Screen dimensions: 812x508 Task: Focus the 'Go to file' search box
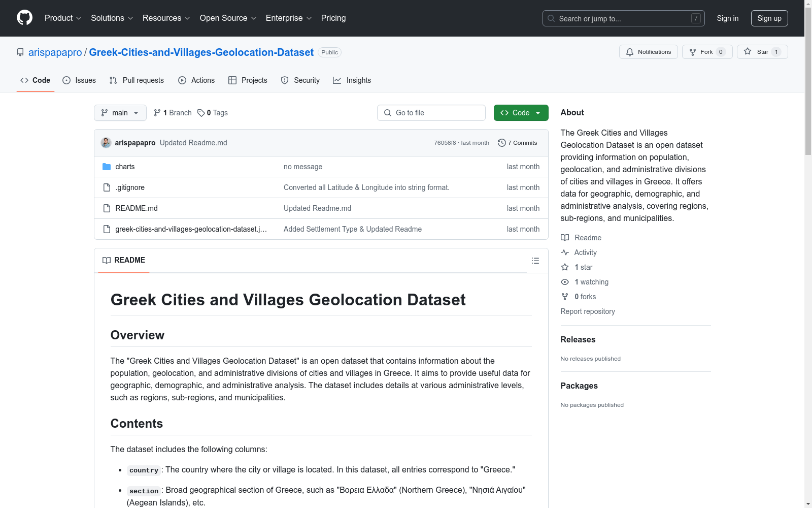pyautogui.click(x=431, y=113)
